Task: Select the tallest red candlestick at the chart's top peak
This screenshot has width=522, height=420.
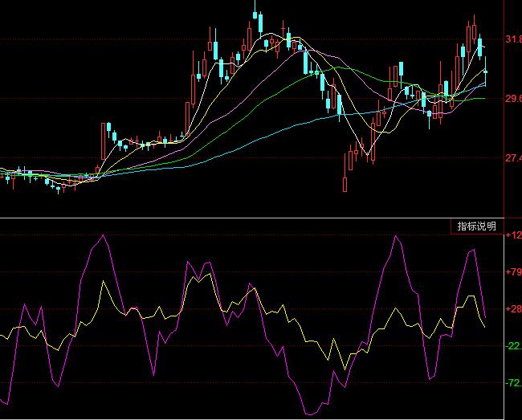Action: pyautogui.click(x=255, y=20)
